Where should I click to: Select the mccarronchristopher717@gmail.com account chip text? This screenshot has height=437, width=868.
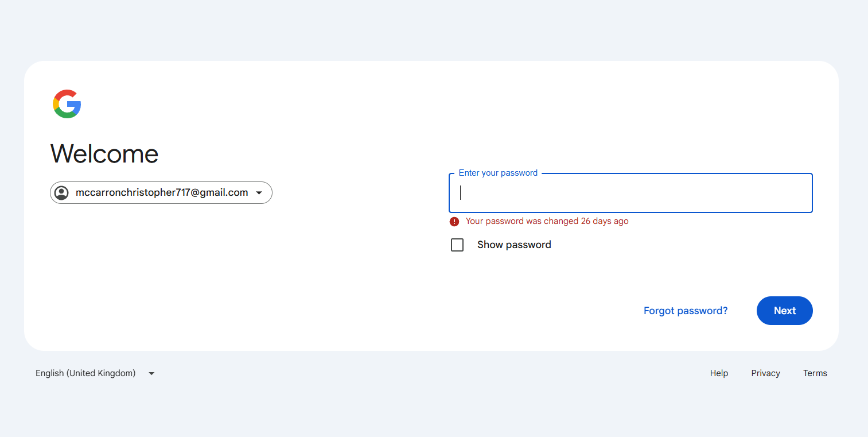tap(162, 193)
